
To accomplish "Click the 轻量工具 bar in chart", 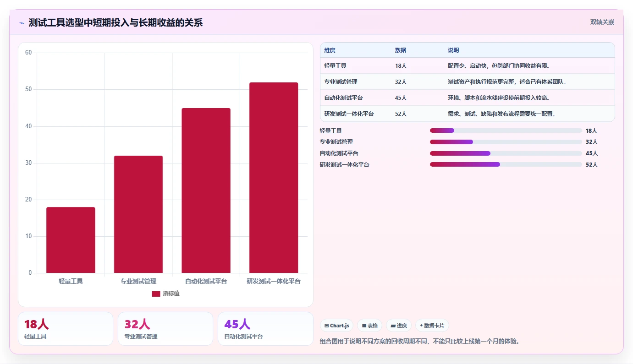I will click(71, 240).
